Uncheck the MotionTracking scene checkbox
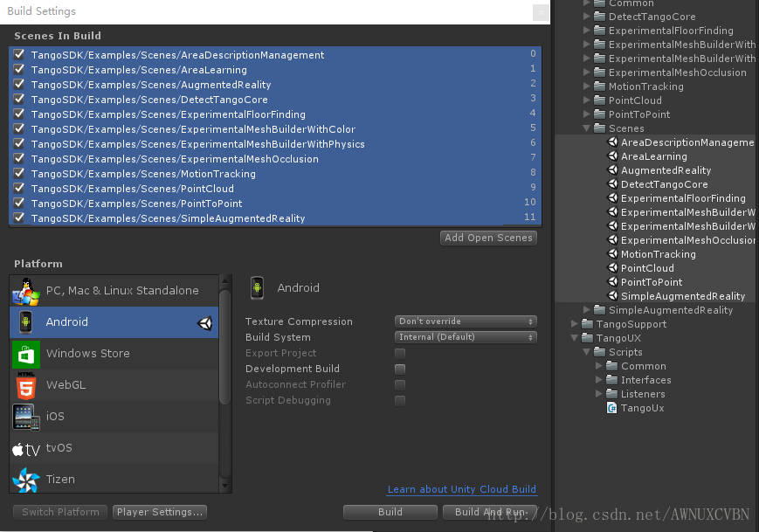Viewport: 759px width, 532px height. point(19,173)
